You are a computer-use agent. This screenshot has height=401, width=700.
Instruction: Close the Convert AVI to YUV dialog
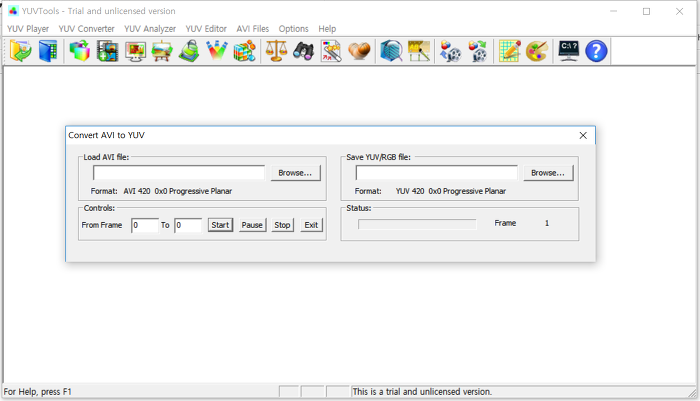[583, 135]
